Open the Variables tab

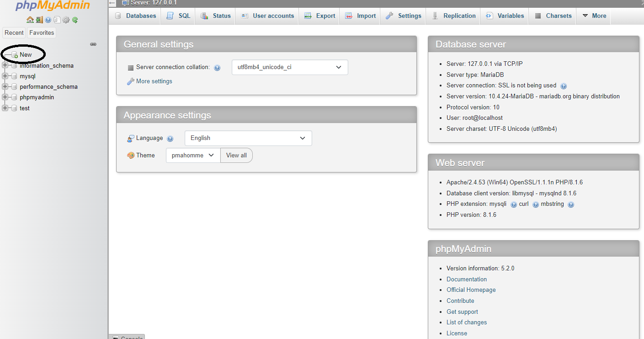[505, 16]
